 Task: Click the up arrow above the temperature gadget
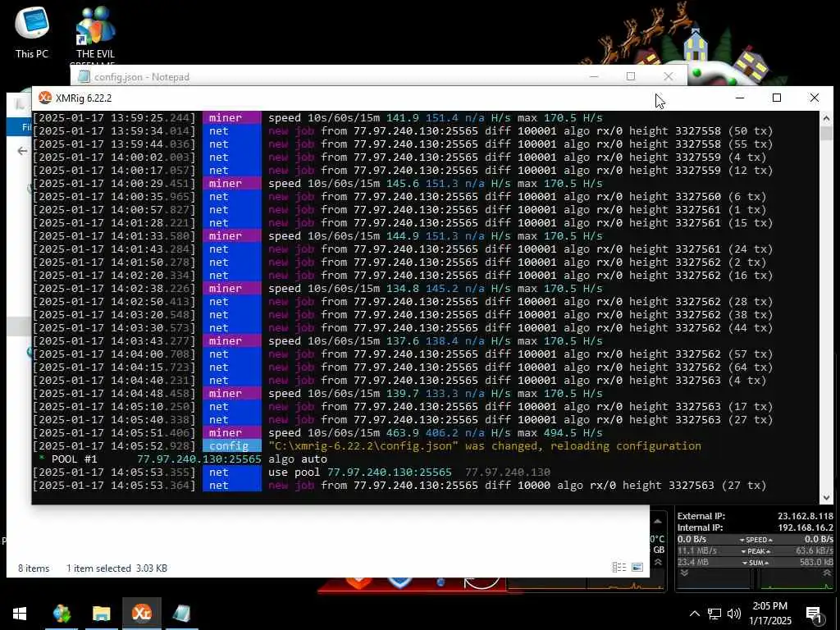(x=658, y=521)
